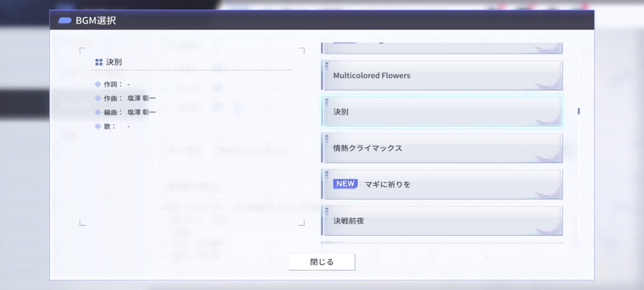Click the arranger name after 編曲
The image size is (644, 290).
pos(142,112)
